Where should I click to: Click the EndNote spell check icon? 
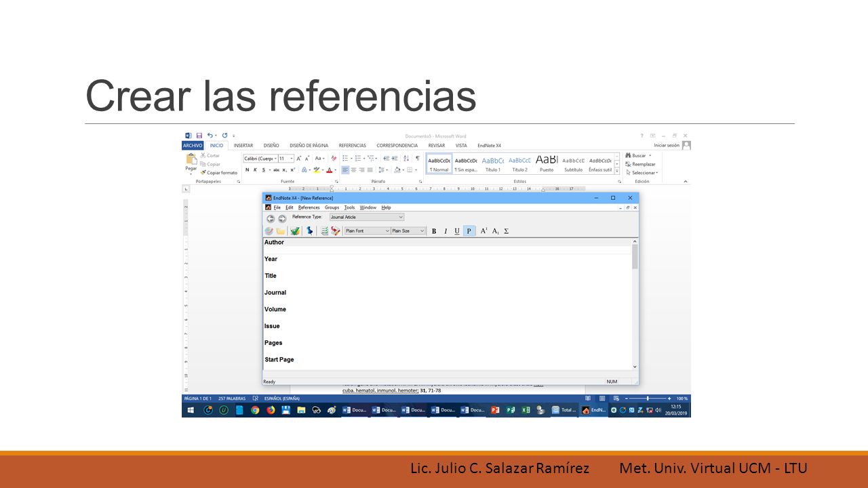tap(295, 231)
